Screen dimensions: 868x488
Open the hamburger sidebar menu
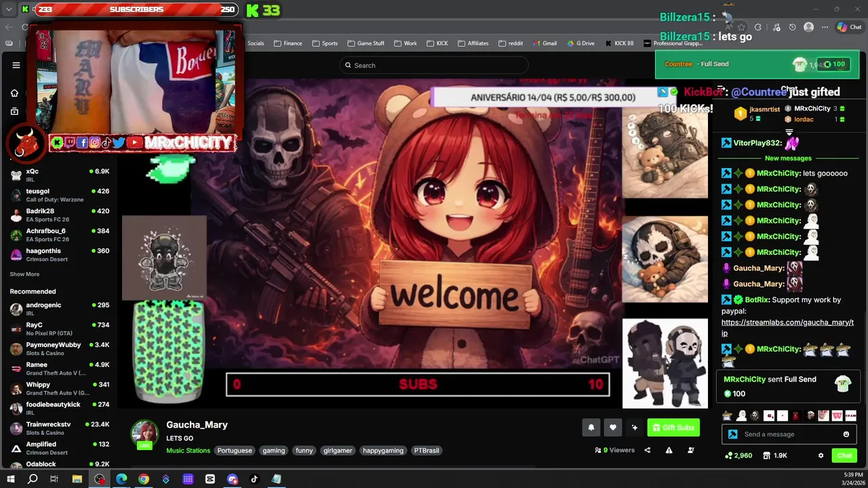16,65
